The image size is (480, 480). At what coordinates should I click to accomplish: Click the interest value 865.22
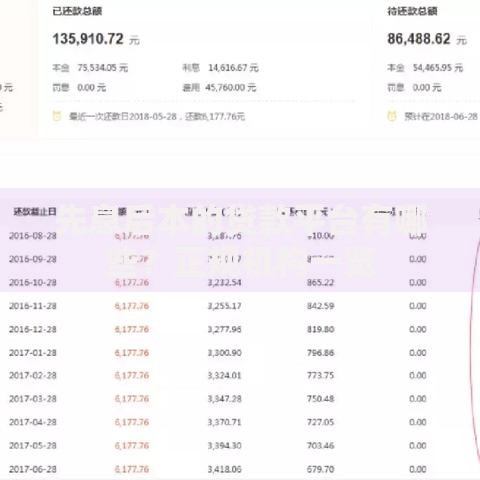[x=320, y=282]
